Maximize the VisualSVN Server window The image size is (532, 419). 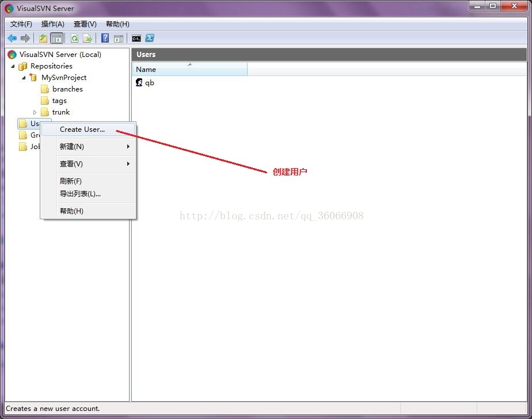coord(493,6)
